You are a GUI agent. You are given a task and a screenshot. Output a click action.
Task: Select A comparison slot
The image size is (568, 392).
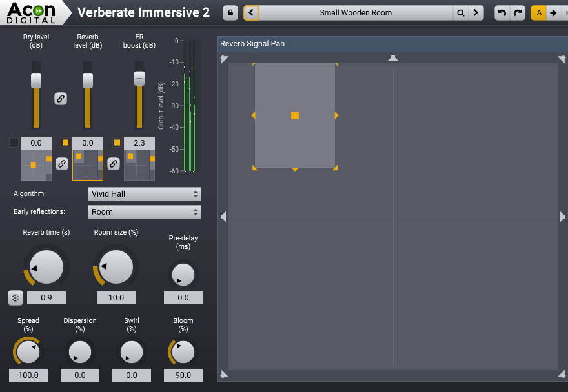pyautogui.click(x=539, y=13)
